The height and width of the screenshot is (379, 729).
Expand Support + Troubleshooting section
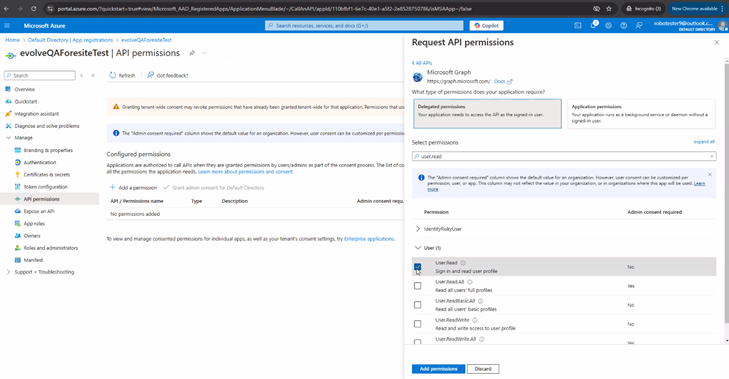(x=8, y=272)
